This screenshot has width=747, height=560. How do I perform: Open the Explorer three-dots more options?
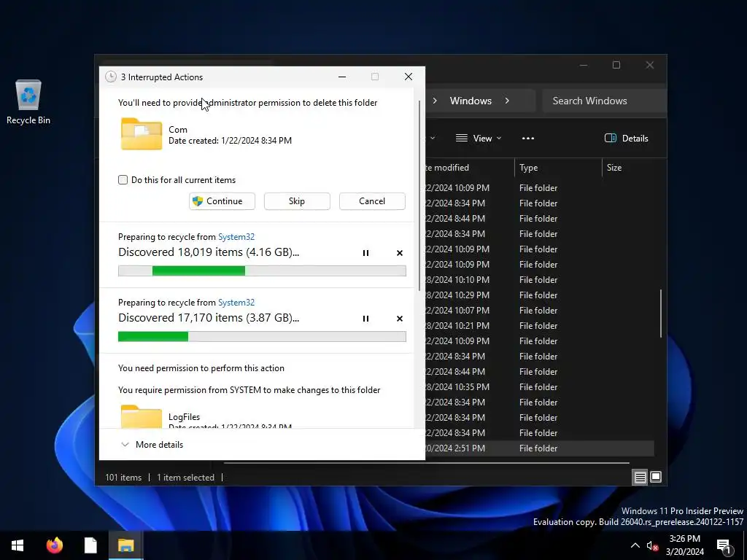tap(528, 138)
